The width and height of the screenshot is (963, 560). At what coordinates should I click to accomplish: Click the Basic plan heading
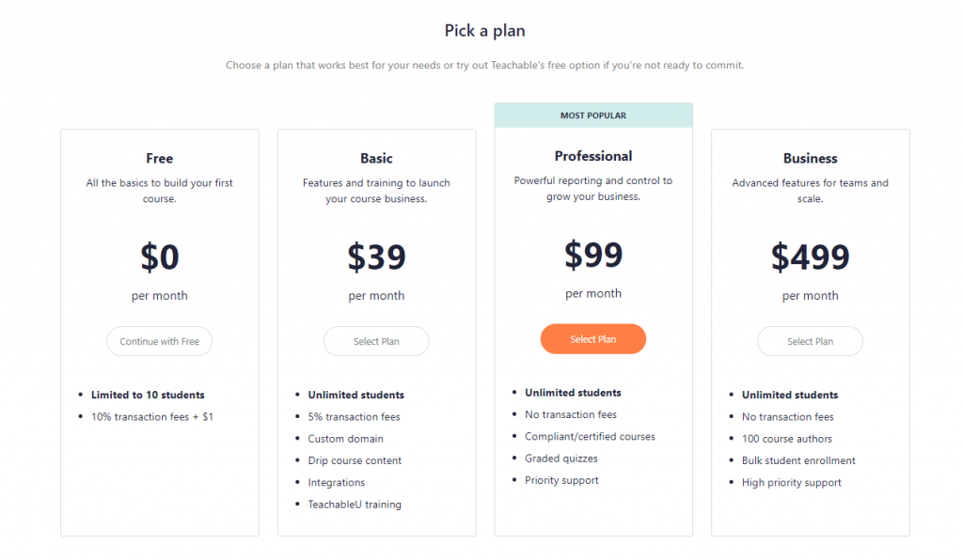[x=376, y=158]
